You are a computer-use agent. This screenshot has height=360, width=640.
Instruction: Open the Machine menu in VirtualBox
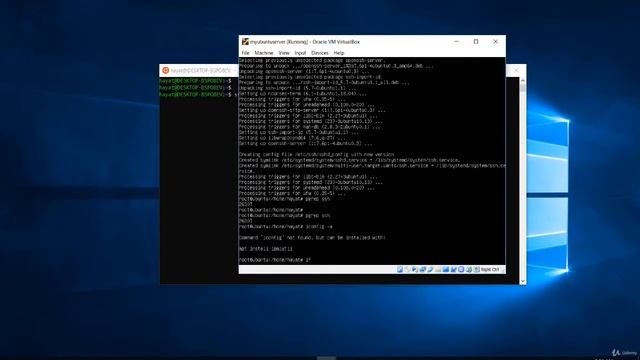[264, 53]
